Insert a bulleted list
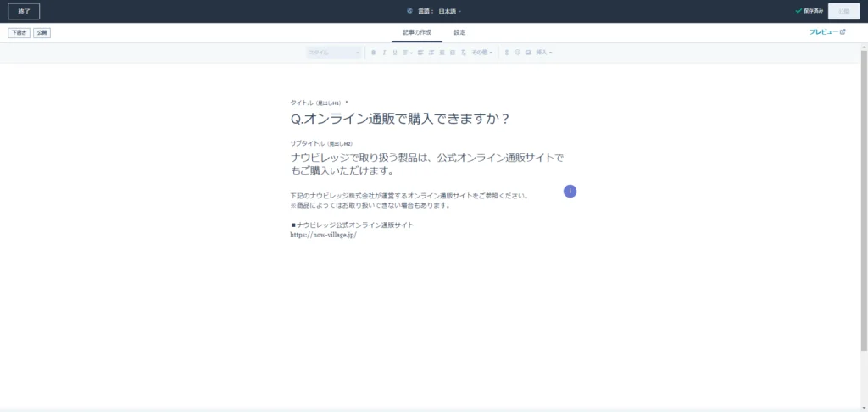The width and height of the screenshot is (868, 412). point(420,53)
